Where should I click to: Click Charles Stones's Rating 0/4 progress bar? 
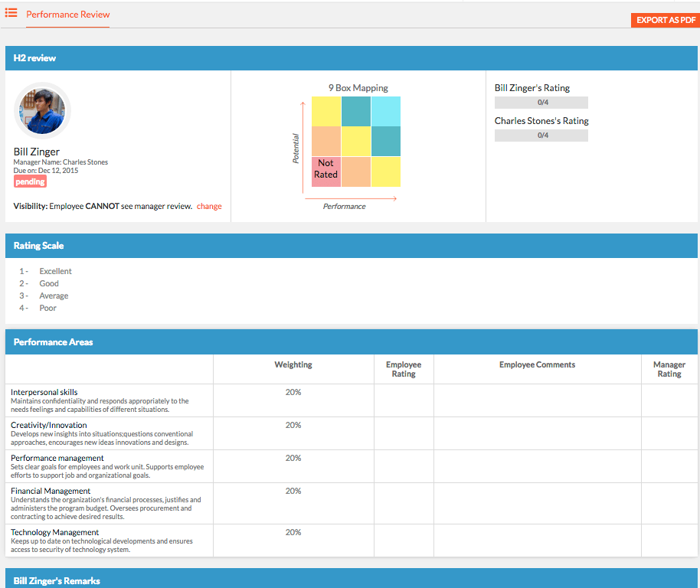click(x=541, y=136)
